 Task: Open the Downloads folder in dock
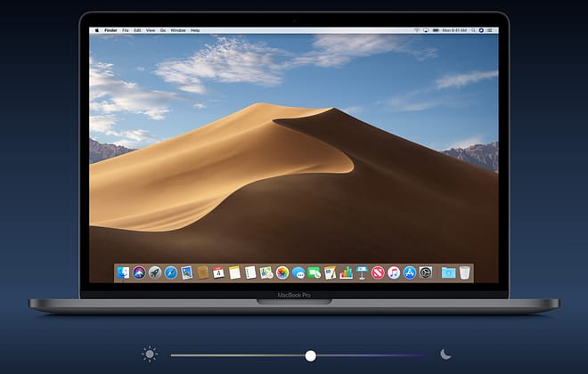pyautogui.click(x=447, y=272)
